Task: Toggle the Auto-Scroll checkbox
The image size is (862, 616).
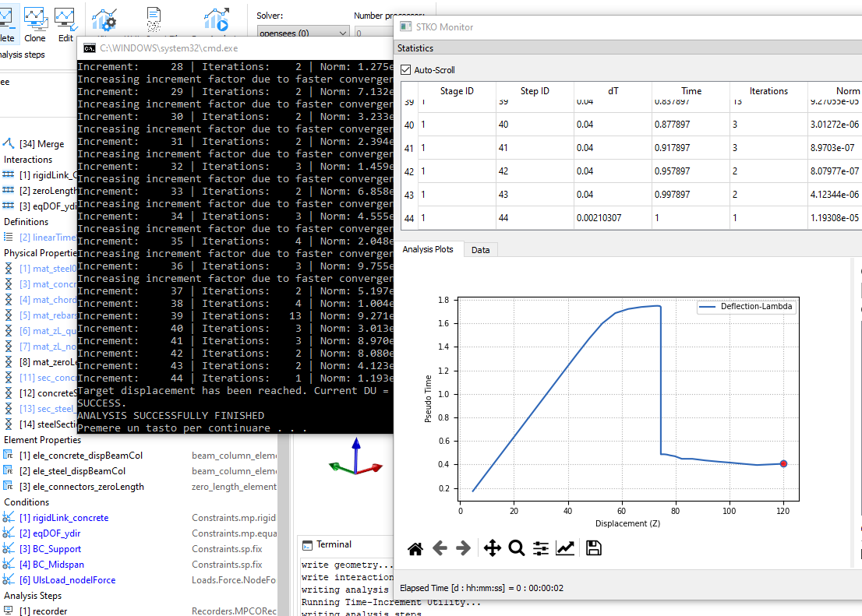Action: pyautogui.click(x=406, y=70)
